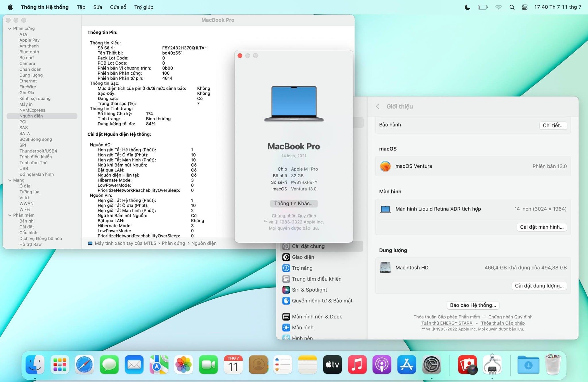The image size is (588, 382).
Task: Click Chi tiết button for Bảo hành
Action: [x=553, y=126]
